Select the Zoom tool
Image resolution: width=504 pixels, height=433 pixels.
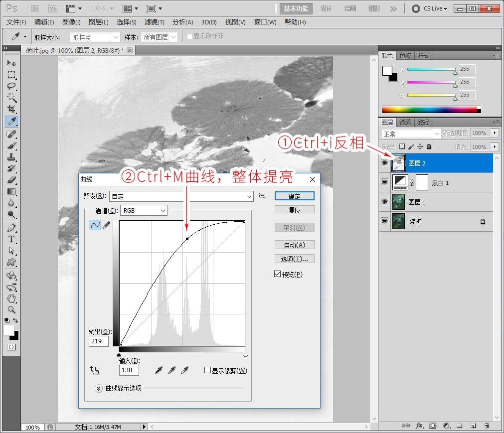tap(11, 309)
